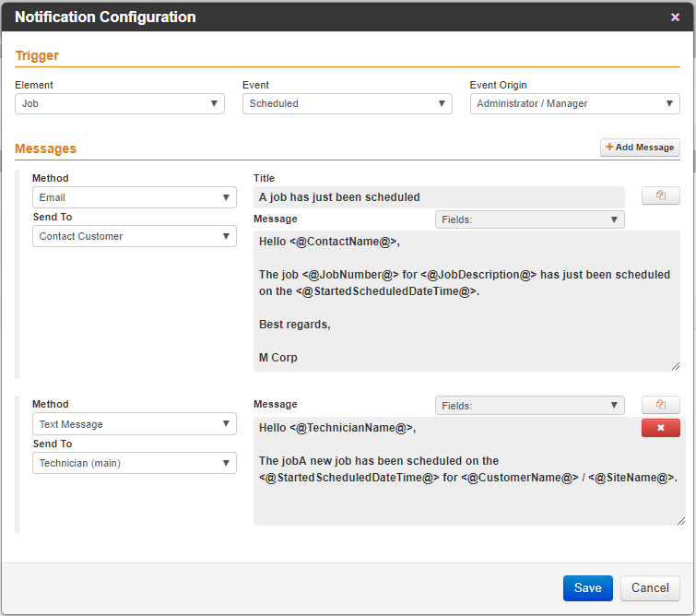Open the Event dropdown showing Scheduled
696x616 pixels.
348,103
